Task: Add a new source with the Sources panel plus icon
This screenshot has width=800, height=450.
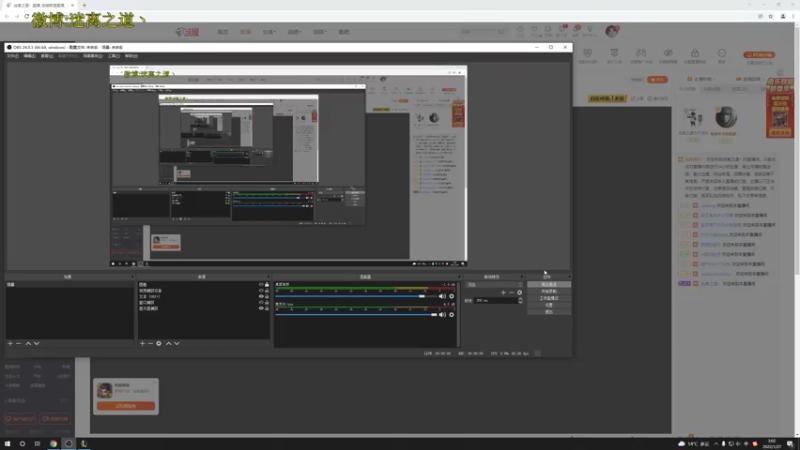Action: (142, 343)
